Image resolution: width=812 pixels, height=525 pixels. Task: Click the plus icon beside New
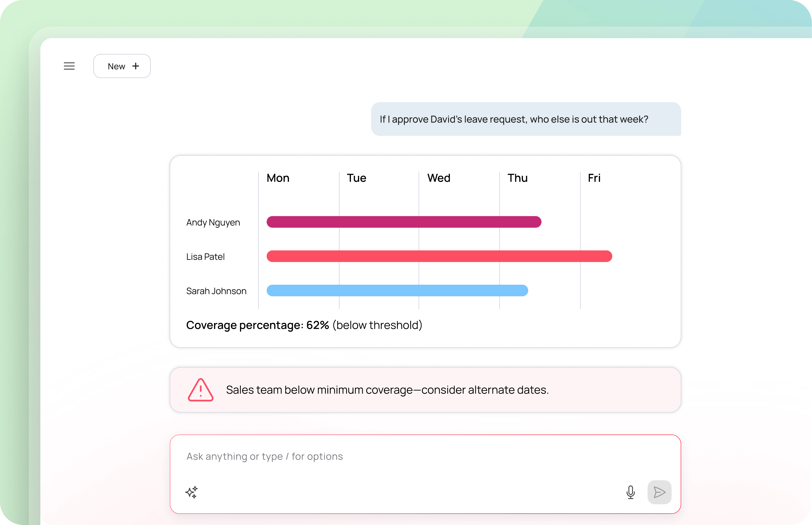point(136,66)
